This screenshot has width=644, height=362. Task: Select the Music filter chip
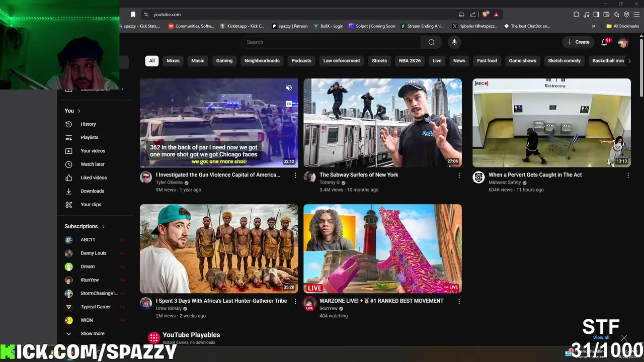tap(198, 61)
